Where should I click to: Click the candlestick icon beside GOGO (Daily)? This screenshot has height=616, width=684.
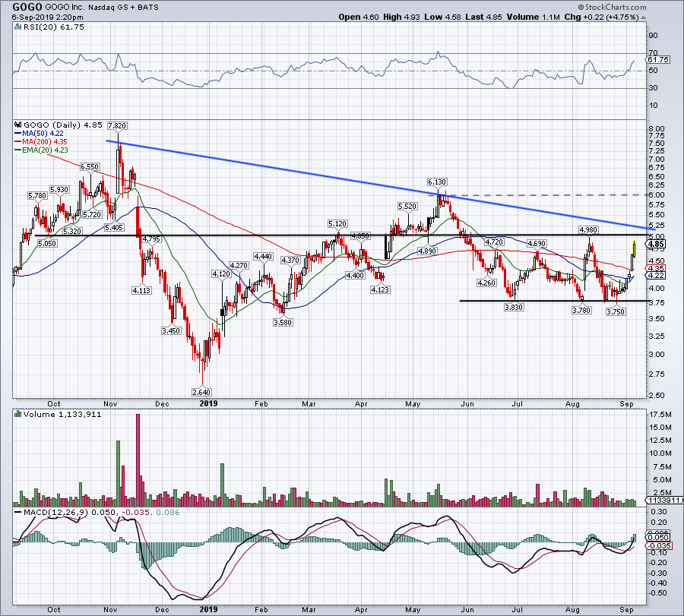18,125
